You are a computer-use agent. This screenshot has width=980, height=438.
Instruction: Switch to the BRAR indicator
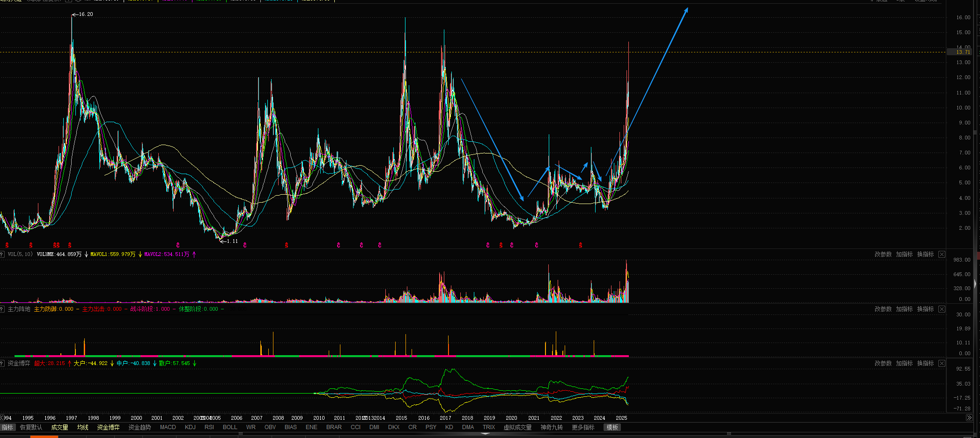coord(334,427)
